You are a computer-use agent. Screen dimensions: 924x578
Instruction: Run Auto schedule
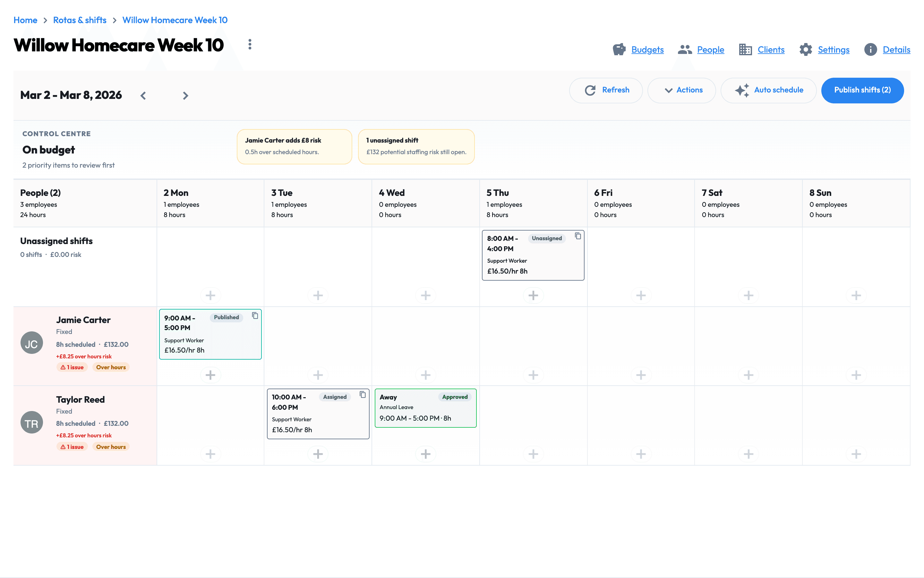(x=768, y=90)
